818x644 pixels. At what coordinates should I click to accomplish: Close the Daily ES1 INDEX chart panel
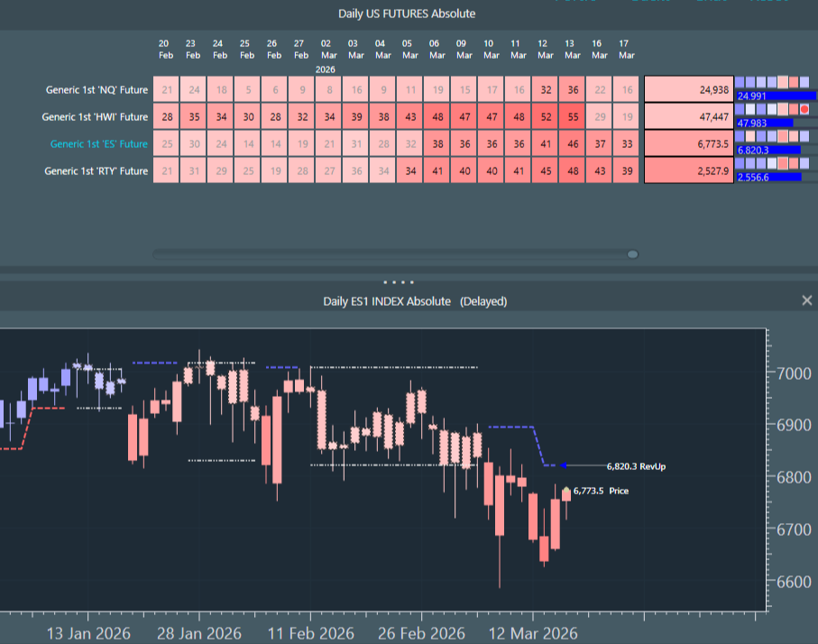[x=806, y=300]
